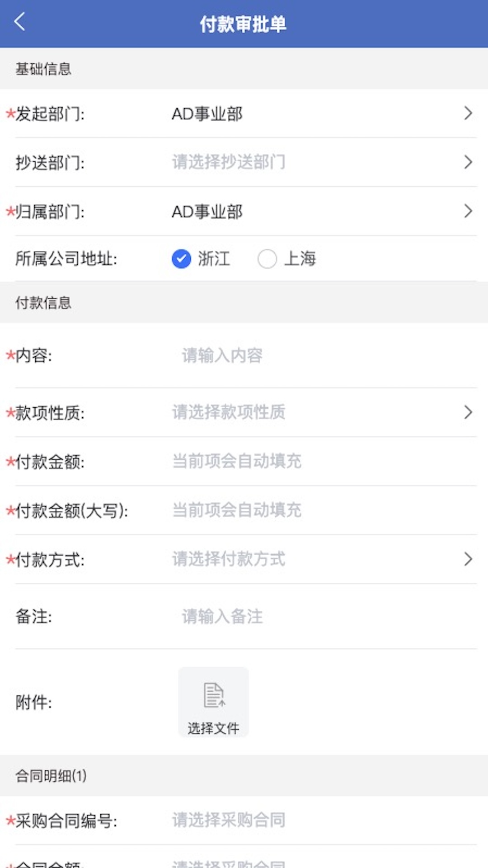Tap the 请选择付款方式 placeholder
This screenshot has height=868, width=488.
click(229, 559)
